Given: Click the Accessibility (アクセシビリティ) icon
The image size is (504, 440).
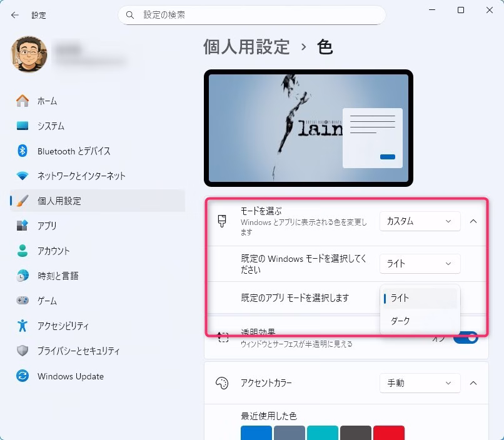Looking at the screenshot, I should click(x=23, y=326).
